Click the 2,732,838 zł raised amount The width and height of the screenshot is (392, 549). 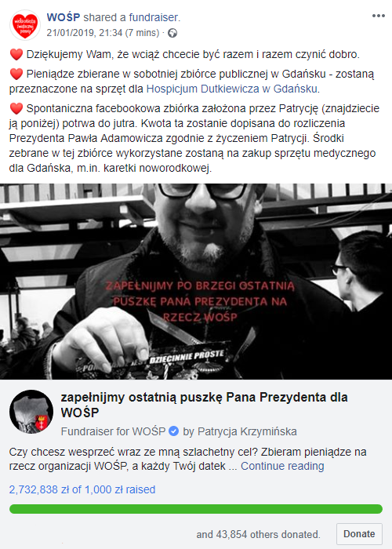coord(82,489)
